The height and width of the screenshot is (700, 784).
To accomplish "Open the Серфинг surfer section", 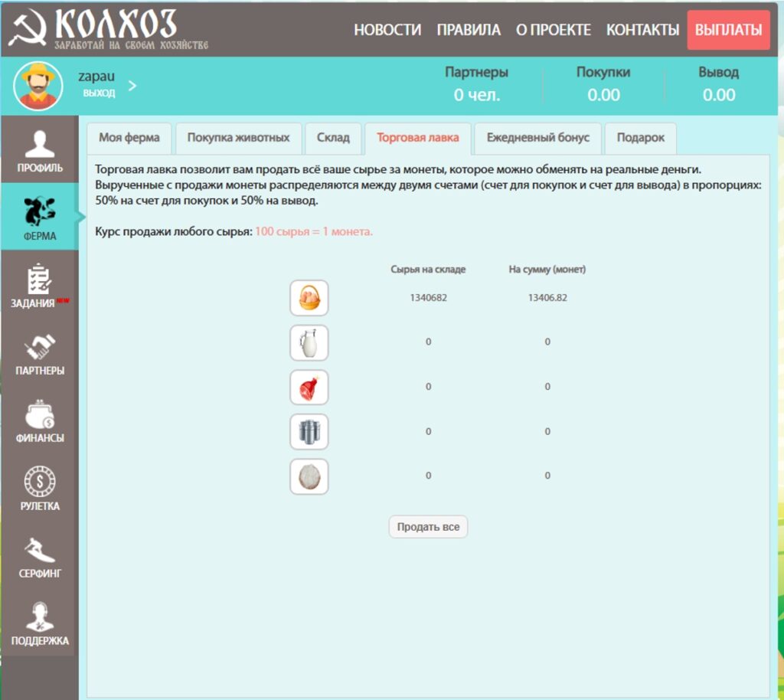I will pos(40,555).
